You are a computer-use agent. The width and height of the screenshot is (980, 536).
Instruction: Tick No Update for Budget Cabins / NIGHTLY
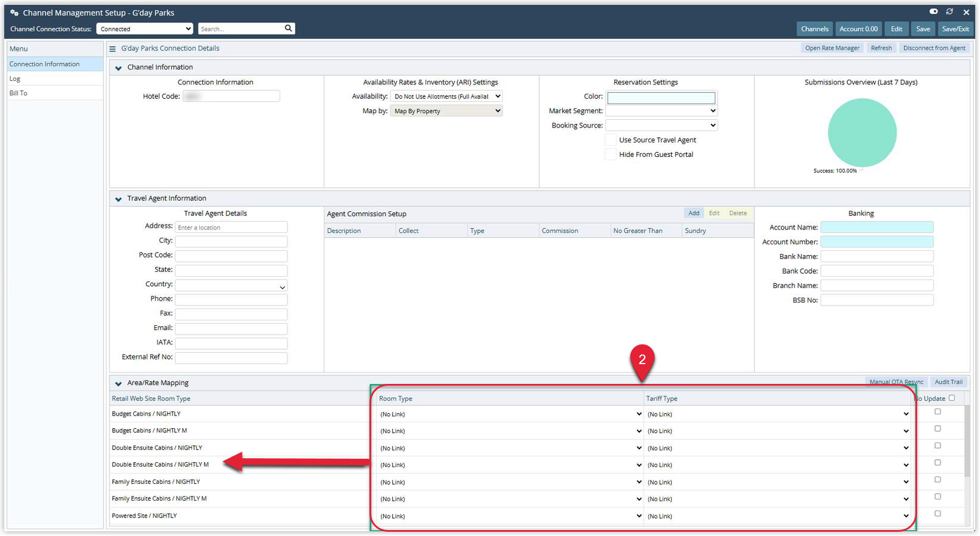click(937, 412)
